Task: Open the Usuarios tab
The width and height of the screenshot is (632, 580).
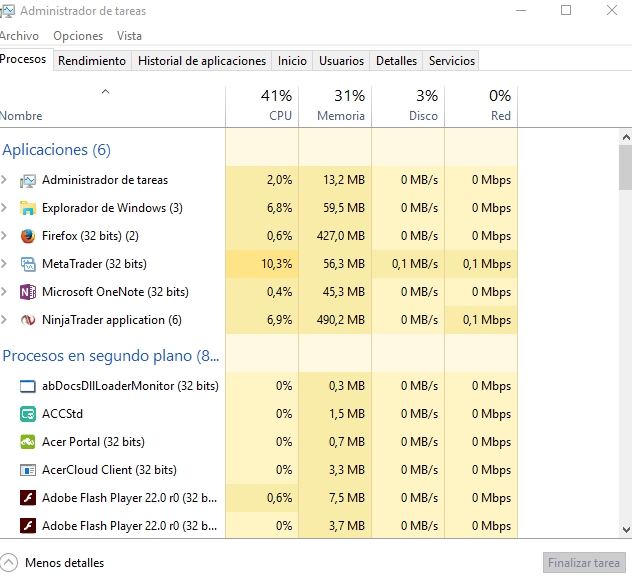Action: [x=341, y=60]
